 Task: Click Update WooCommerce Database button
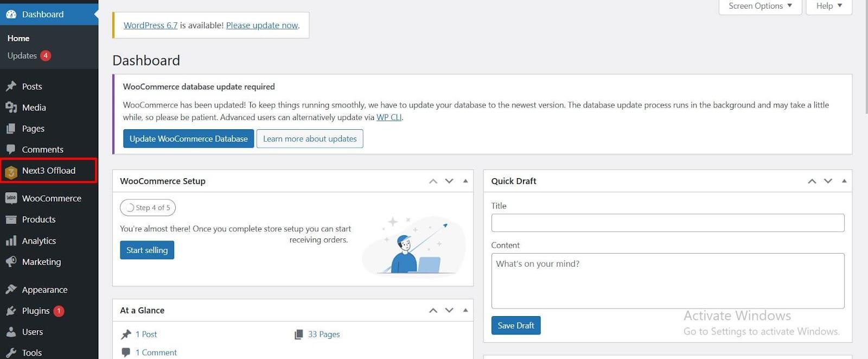point(188,138)
